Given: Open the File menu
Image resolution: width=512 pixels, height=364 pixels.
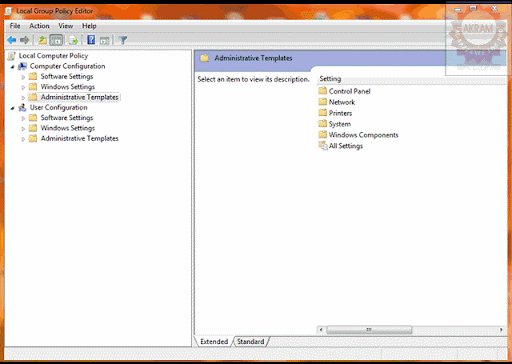Looking at the screenshot, I should point(15,26).
